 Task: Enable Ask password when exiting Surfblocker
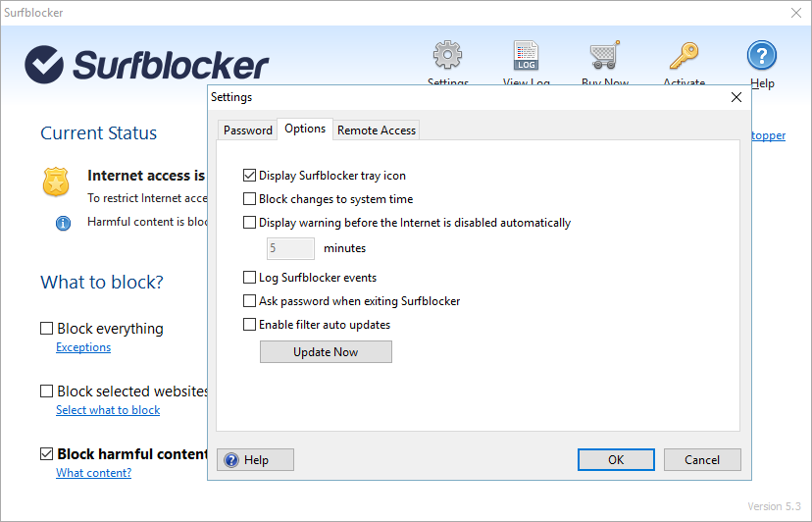tap(249, 301)
